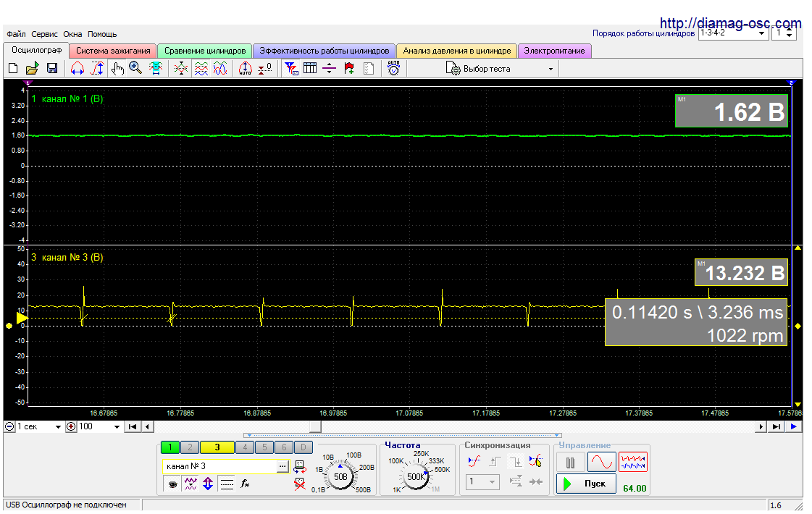Screen dimensions: 812x514
Task: Click the blue vertical position arrows icon
Action: point(208,484)
